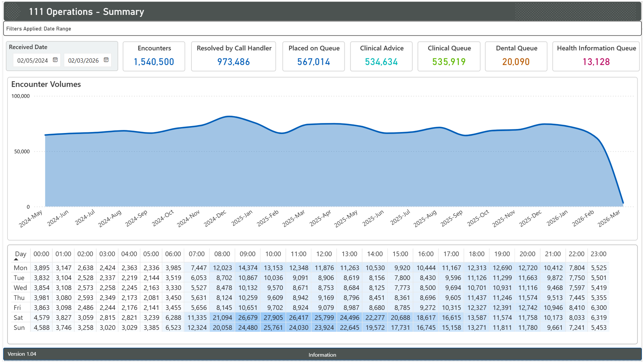Click inside the 02/05/2024 date field

coord(32,60)
